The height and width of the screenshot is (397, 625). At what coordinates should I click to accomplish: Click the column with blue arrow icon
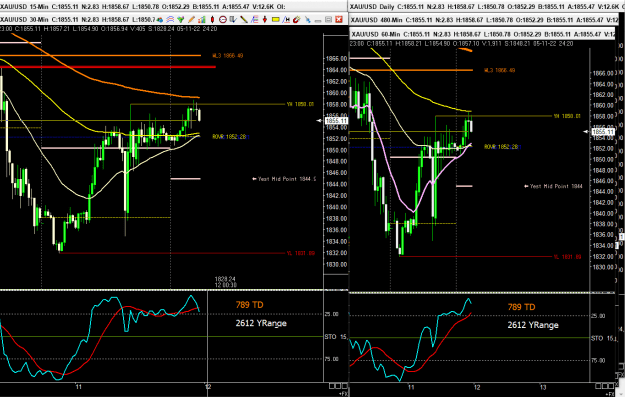[233, 20]
